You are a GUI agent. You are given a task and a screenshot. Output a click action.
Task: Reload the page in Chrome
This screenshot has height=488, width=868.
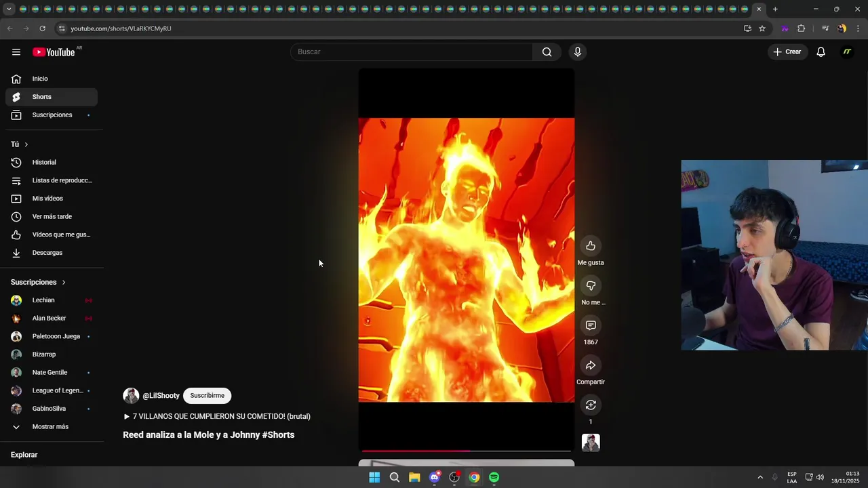(x=42, y=28)
